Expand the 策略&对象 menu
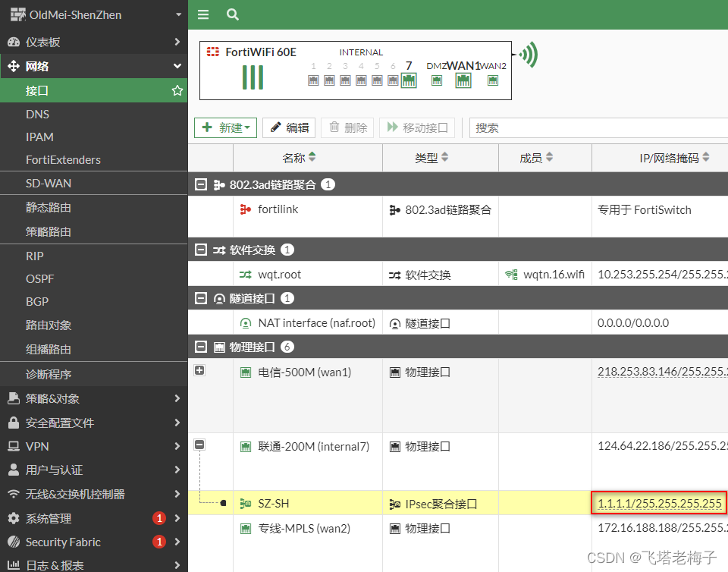This screenshot has width=728, height=572. (x=94, y=398)
